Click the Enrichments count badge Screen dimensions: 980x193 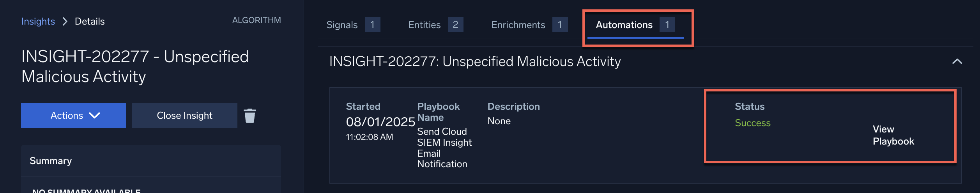pyautogui.click(x=560, y=25)
